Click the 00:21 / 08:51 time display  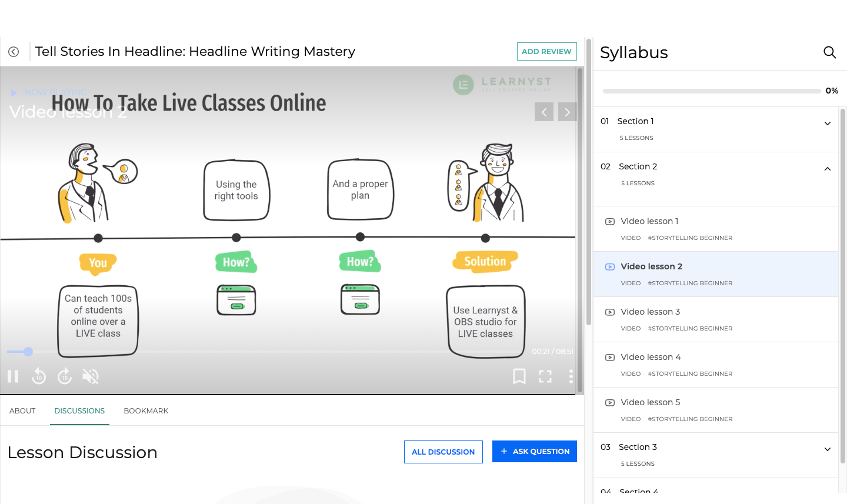pos(552,352)
